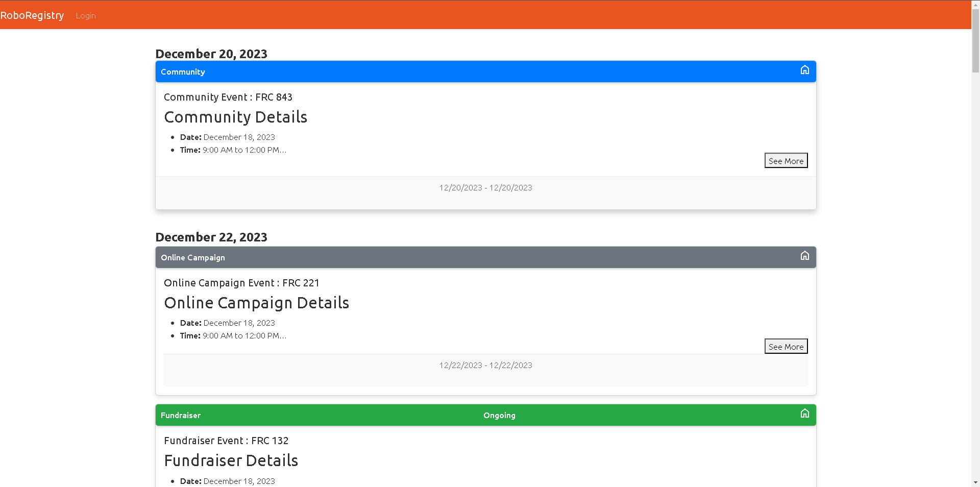Expand Community event with See More
The width and height of the screenshot is (980, 487).
[x=786, y=161]
